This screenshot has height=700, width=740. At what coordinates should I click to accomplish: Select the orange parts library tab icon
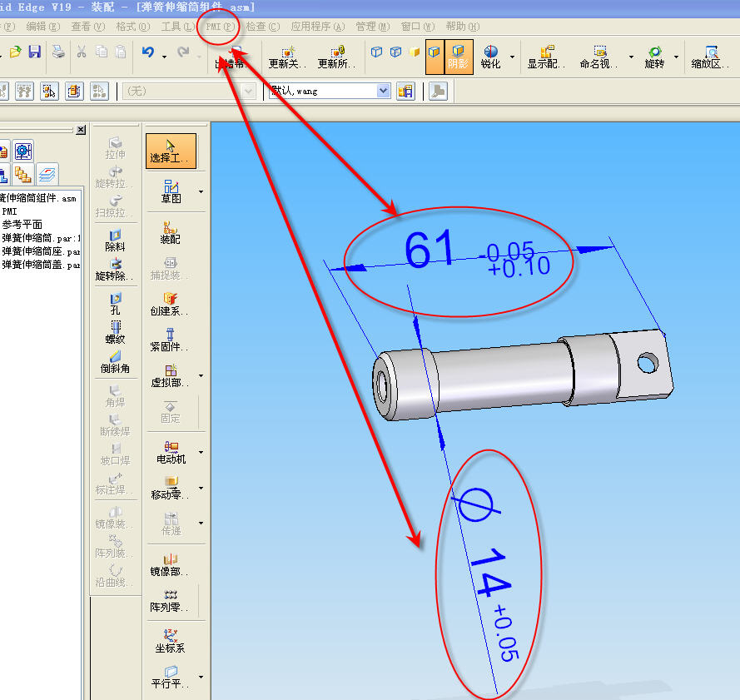[x=22, y=175]
